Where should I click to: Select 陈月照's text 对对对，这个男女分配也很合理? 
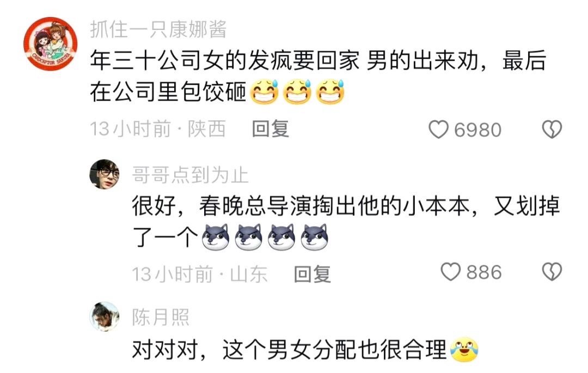289,350
